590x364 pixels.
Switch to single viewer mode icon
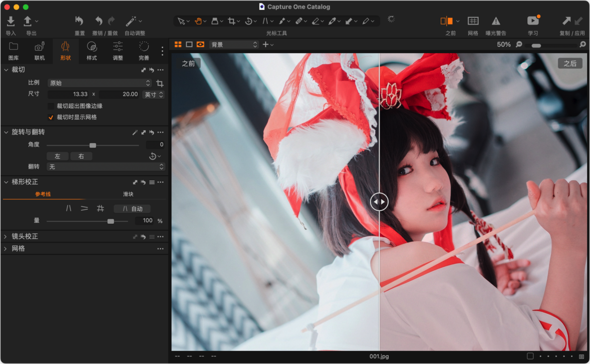pos(189,45)
